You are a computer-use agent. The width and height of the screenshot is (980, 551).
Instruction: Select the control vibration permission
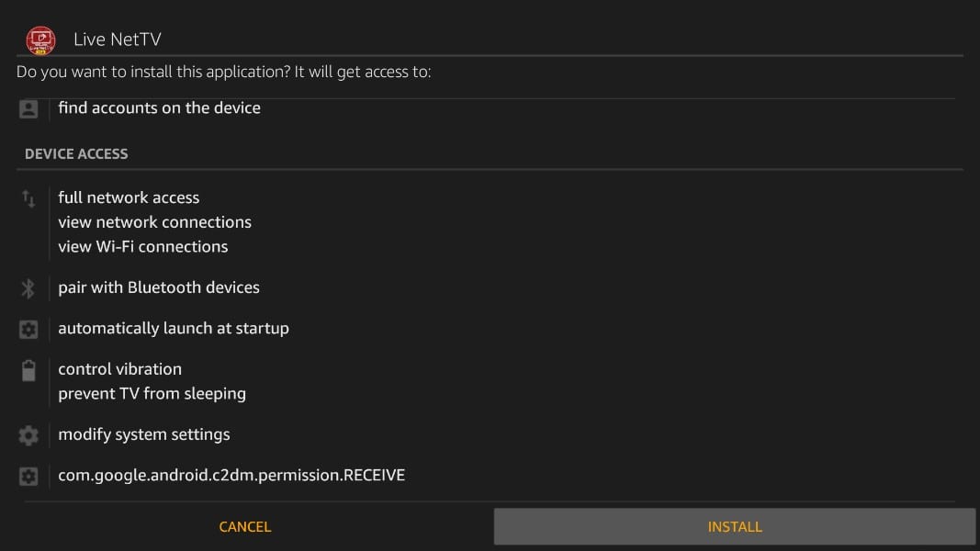119,369
